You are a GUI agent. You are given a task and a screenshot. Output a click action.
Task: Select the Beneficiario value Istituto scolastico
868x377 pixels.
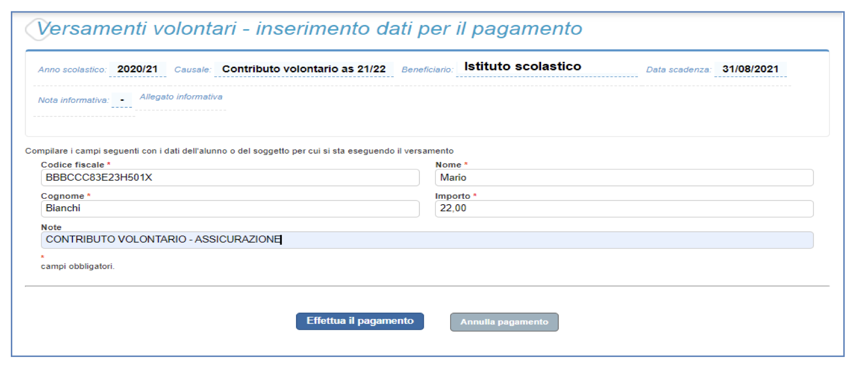(522, 67)
